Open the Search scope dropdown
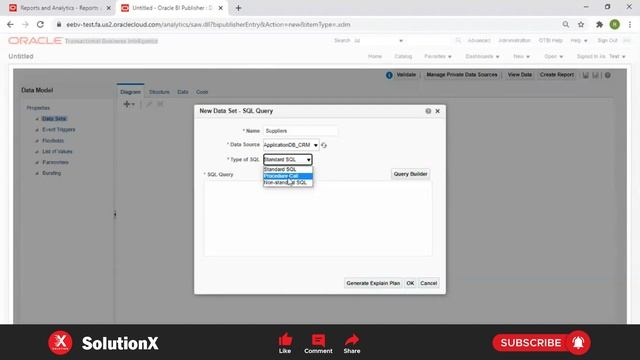The height and width of the screenshot is (360, 640). pos(378,40)
